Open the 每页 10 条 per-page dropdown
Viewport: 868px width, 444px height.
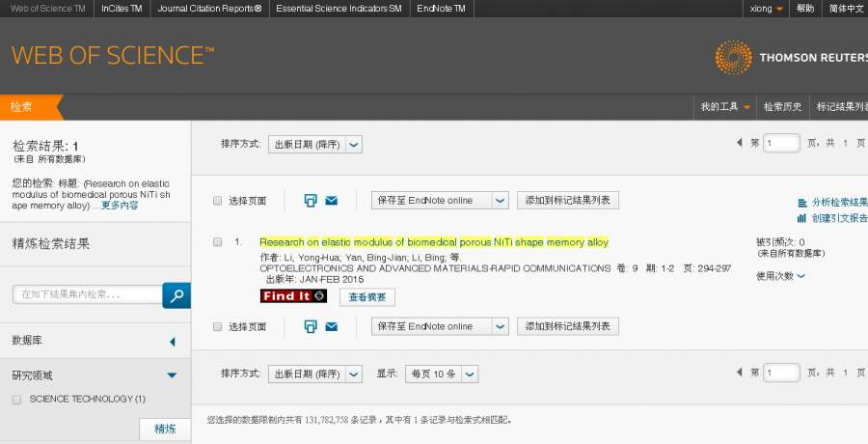(x=441, y=375)
